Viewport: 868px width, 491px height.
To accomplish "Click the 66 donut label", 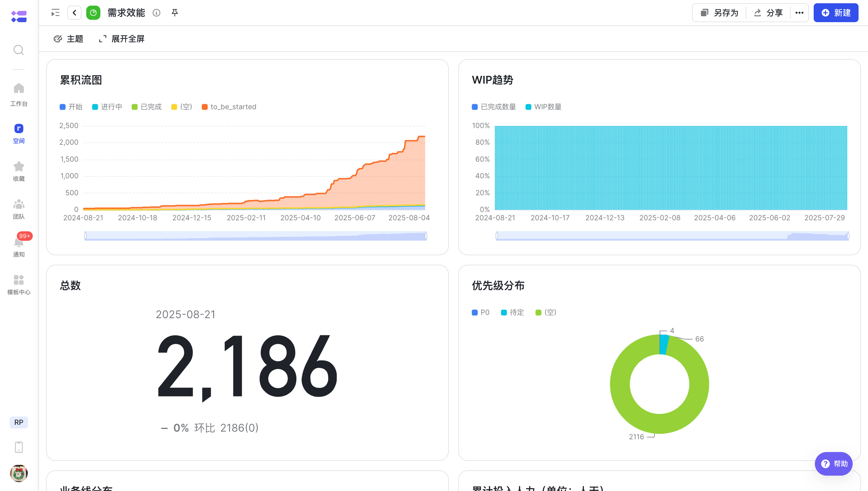I will [699, 339].
